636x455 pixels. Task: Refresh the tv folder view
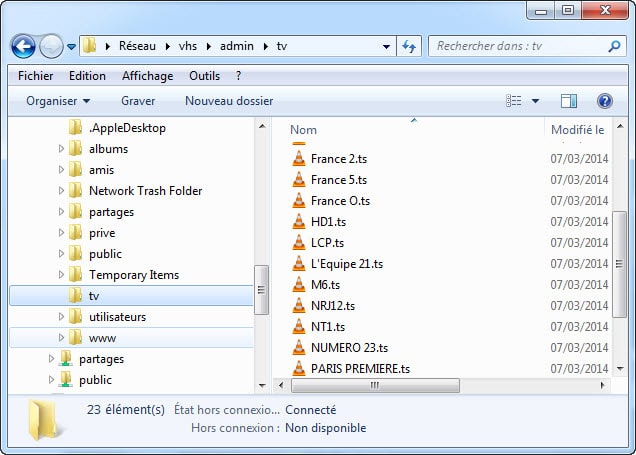point(409,46)
